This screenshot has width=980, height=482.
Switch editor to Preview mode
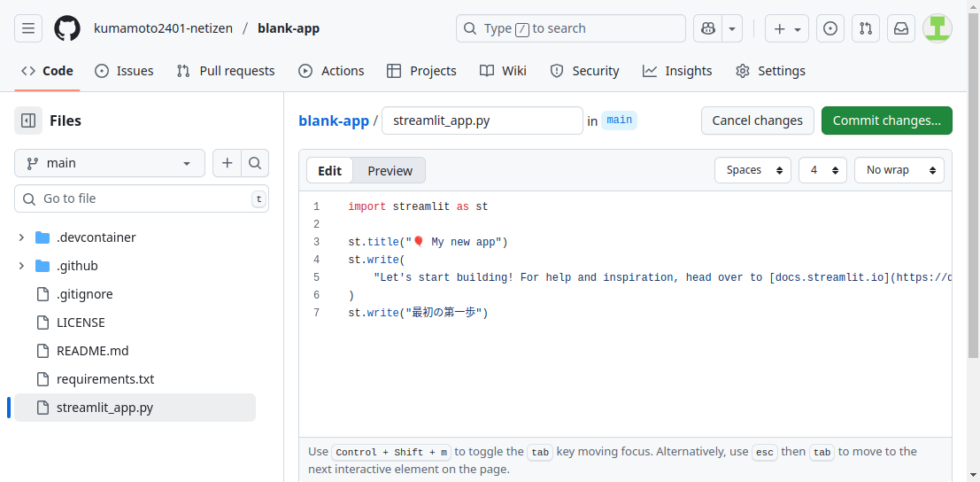tap(390, 170)
